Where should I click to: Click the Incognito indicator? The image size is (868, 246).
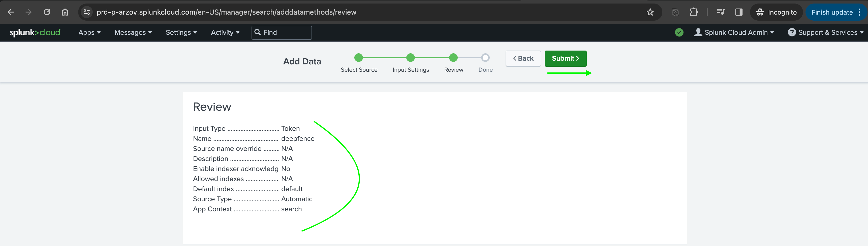pyautogui.click(x=776, y=12)
